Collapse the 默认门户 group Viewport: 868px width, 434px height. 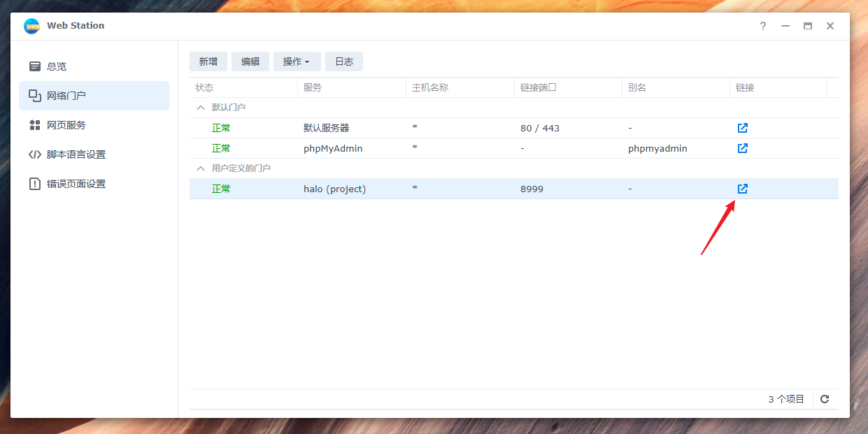tap(201, 108)
